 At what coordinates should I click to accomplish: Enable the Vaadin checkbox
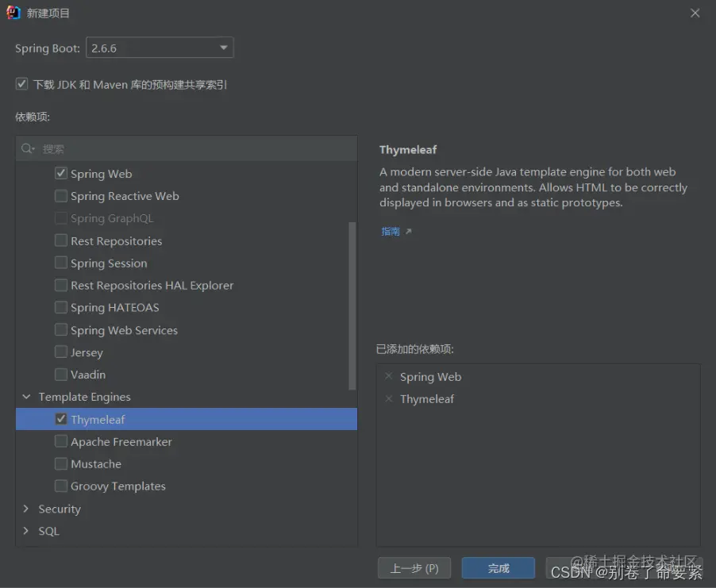pyautogui.click(x=61, y=375)
